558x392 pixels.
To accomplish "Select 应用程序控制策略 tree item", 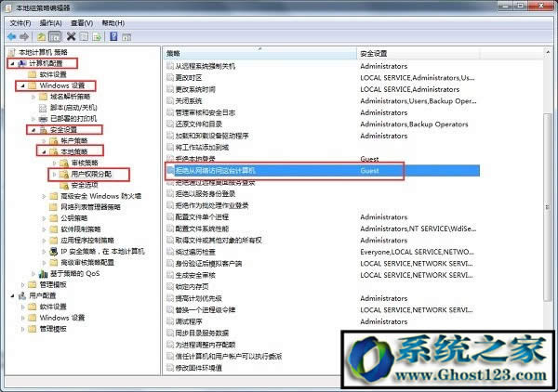I will click(87, 241).
